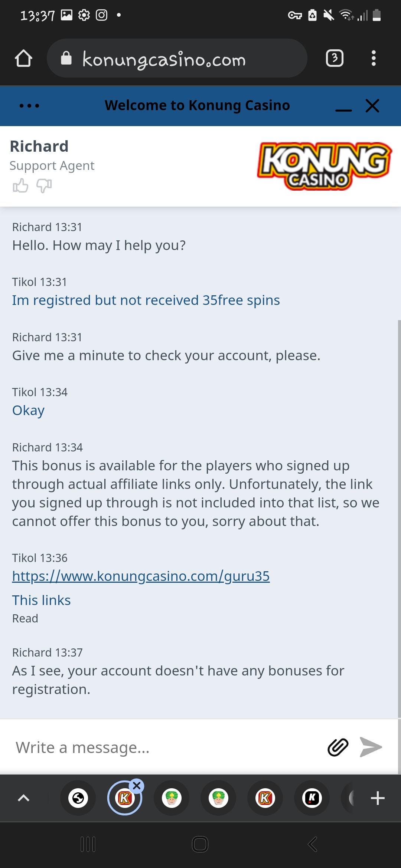This screenshot has height=868, width=401.
Task: Rate agent Richard with thumbs up
Action: pyautogui.click(x=20, y=185)
